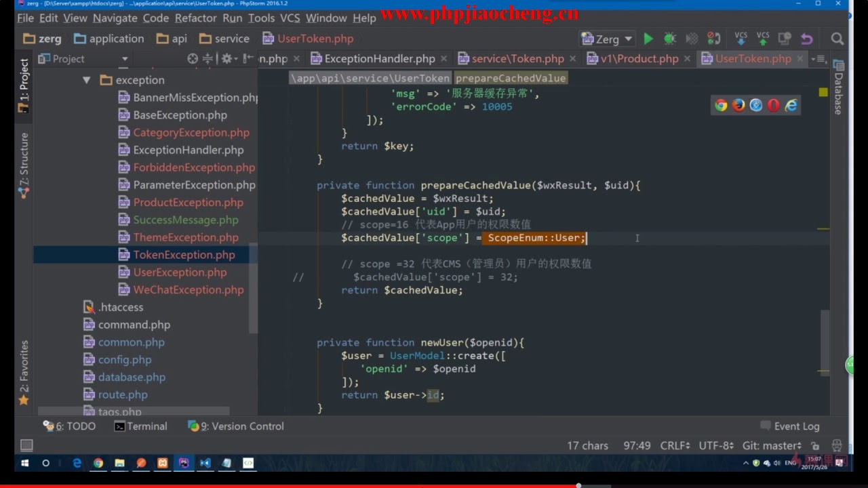Hide the Project tool window
The width and height of the screenshot is (868, 488).
point(248,59)
